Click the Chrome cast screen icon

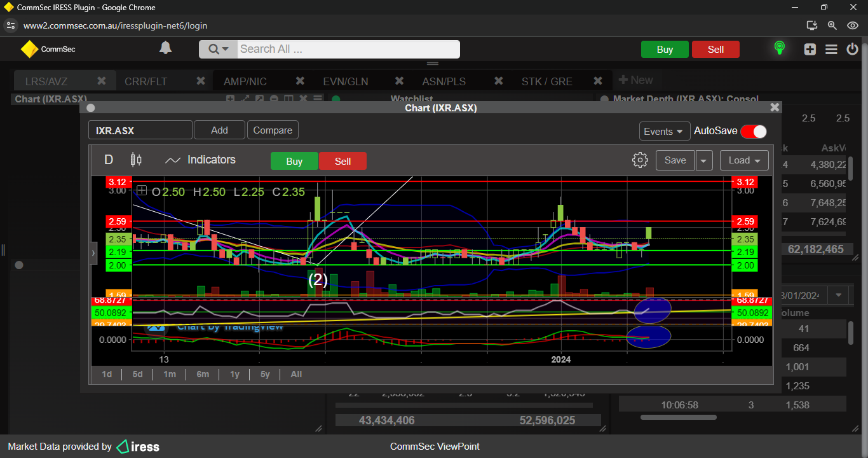811,25
